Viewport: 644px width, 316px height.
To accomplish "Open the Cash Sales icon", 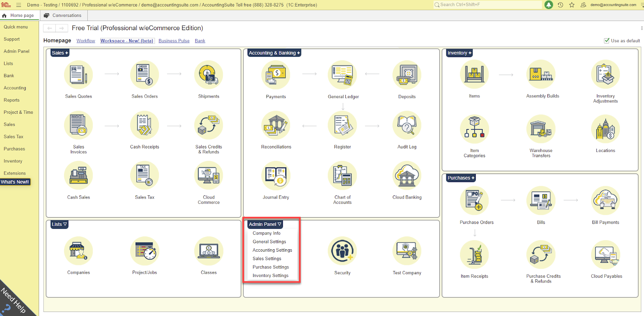I will [78, 176].
